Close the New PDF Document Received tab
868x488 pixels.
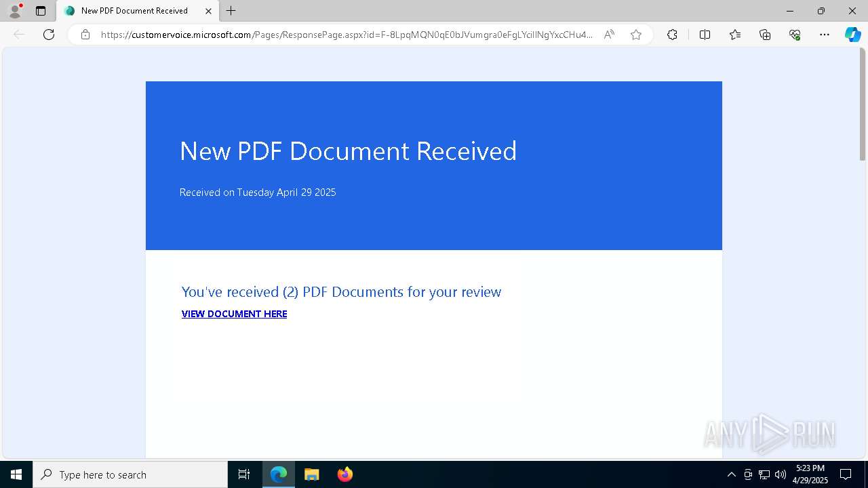[x=208, y=11]
